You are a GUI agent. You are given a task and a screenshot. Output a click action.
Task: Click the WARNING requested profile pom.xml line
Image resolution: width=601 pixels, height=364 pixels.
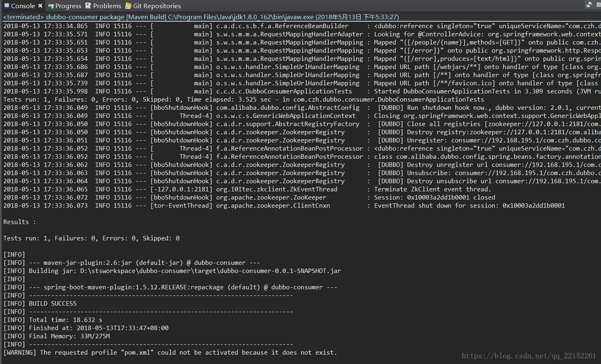click(x=170, y=353)
